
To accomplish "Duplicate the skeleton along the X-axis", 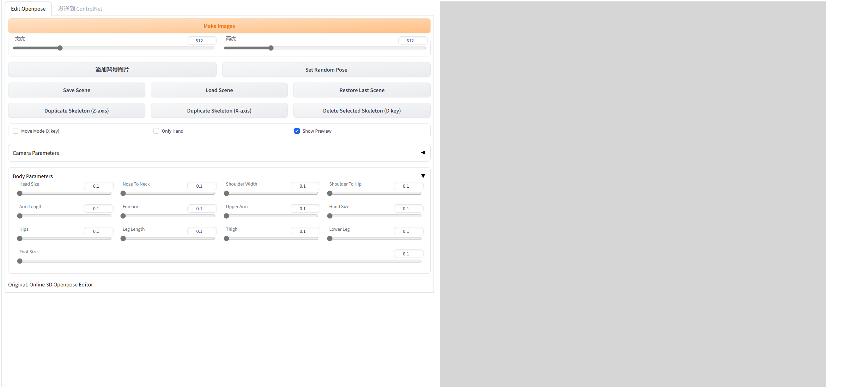I will (219, 110).
